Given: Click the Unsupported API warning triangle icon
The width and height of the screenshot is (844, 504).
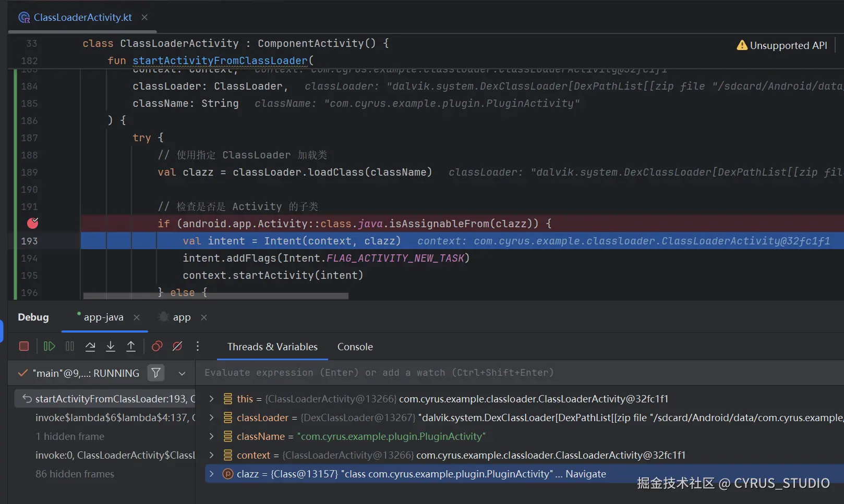Looking at the screenshot, I should 742,45.
